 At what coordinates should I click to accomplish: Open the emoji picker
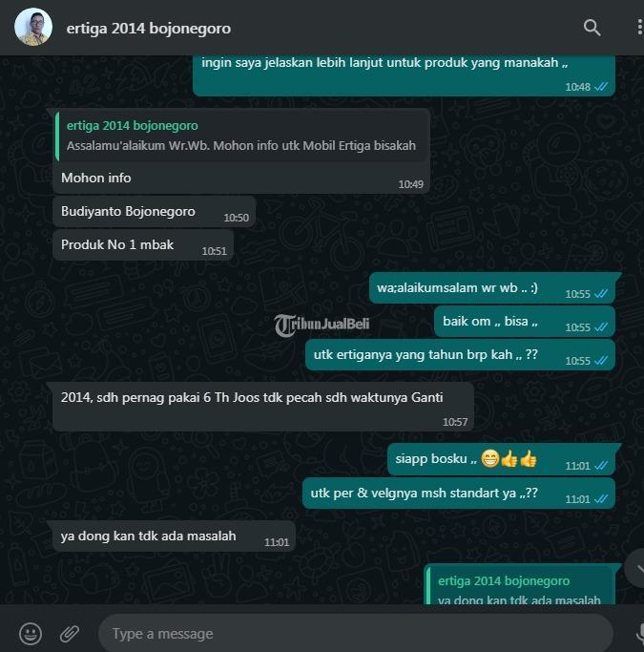pyautogui.click(x=31, y=634)
